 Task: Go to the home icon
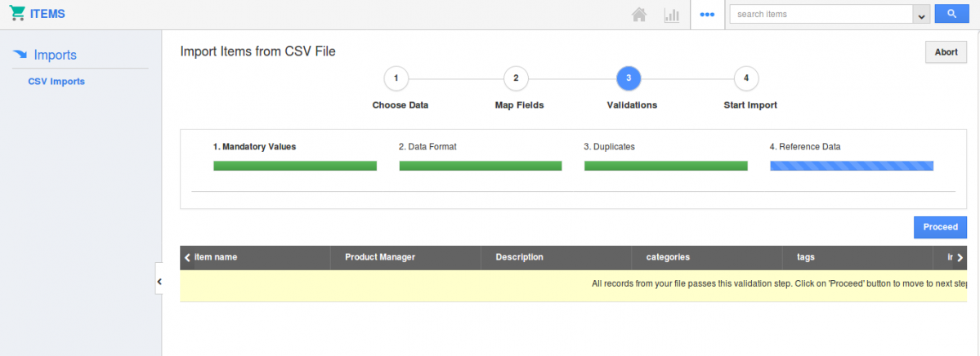[640, 15]
